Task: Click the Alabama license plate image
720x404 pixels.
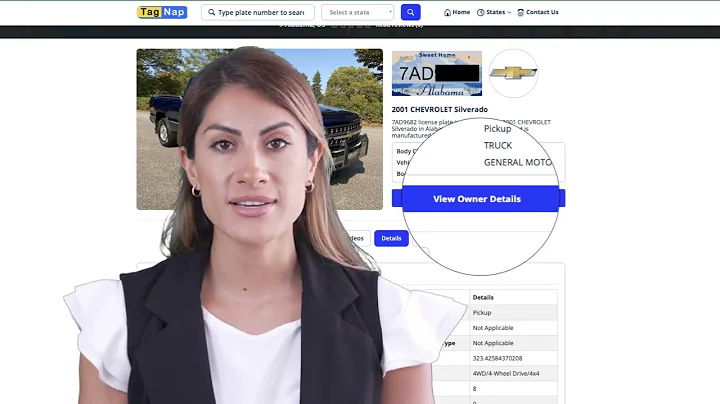Action: click(x=437, y=73)
